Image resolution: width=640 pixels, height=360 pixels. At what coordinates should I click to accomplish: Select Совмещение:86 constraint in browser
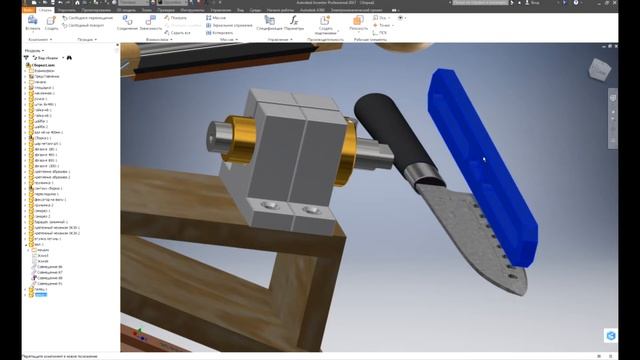click(x=47, y=267)
